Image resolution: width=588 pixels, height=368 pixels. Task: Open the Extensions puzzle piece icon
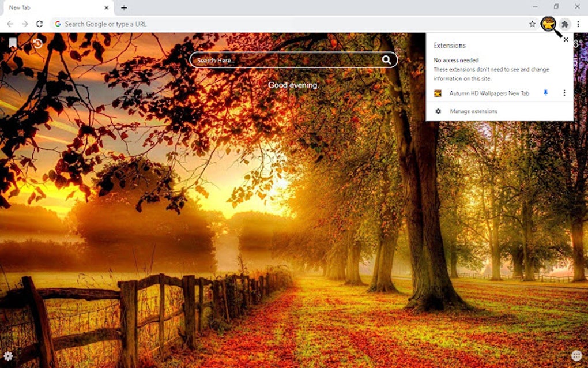565,24
